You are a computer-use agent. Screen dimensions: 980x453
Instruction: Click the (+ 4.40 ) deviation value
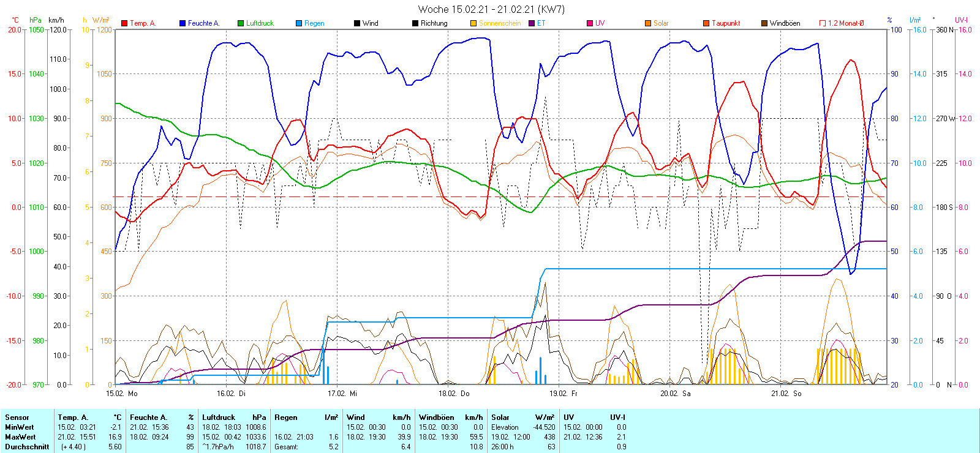[x=73, y=447]
